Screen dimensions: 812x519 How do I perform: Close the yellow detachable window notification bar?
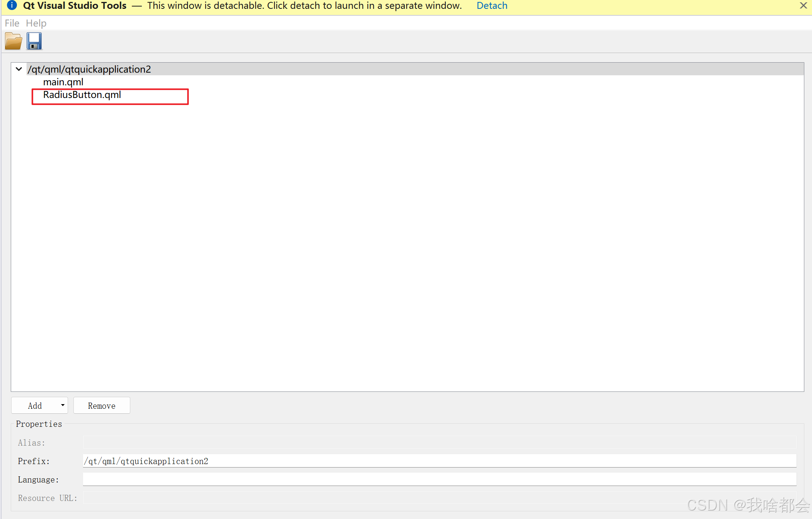point(803,5)
